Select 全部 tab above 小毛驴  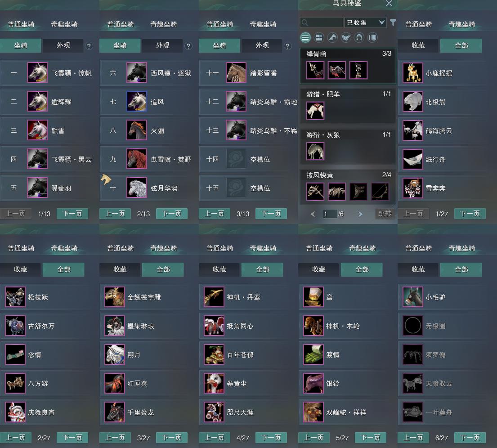click(x=461, y=269)
